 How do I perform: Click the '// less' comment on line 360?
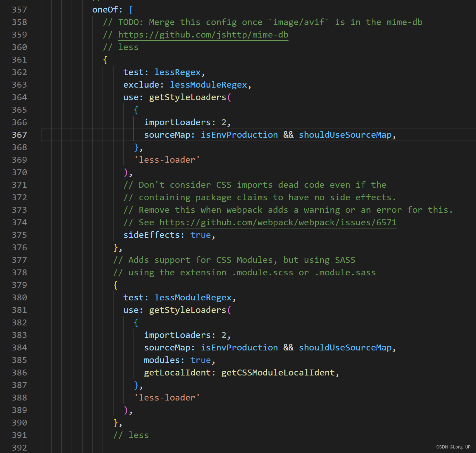121,47
